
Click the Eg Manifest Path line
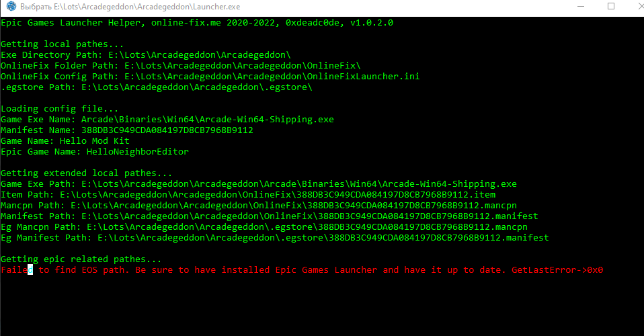point(275,237)
